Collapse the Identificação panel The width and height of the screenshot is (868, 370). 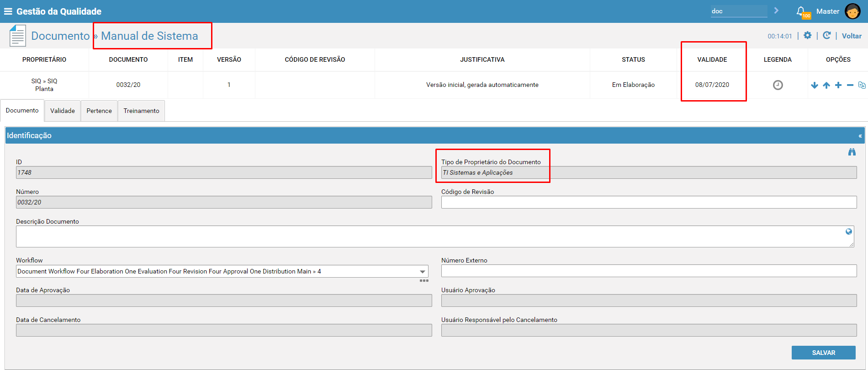[860, 136]
